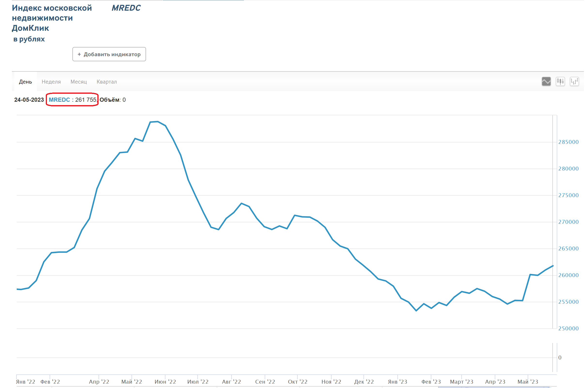Click the date 24-05-2023 in legend
This screenshot has width=588, height=388.
pyautogui.click(x=29, y=100)
